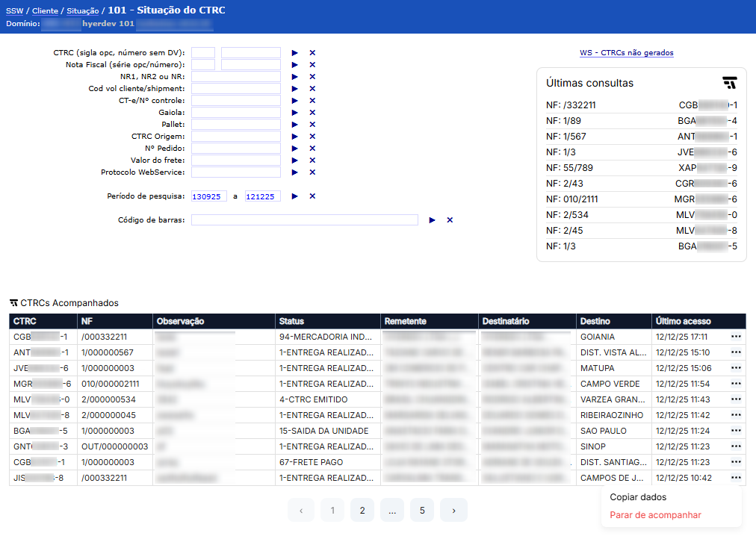Clear the Nota Fiscal field with X icon

(x=312, y=65)
